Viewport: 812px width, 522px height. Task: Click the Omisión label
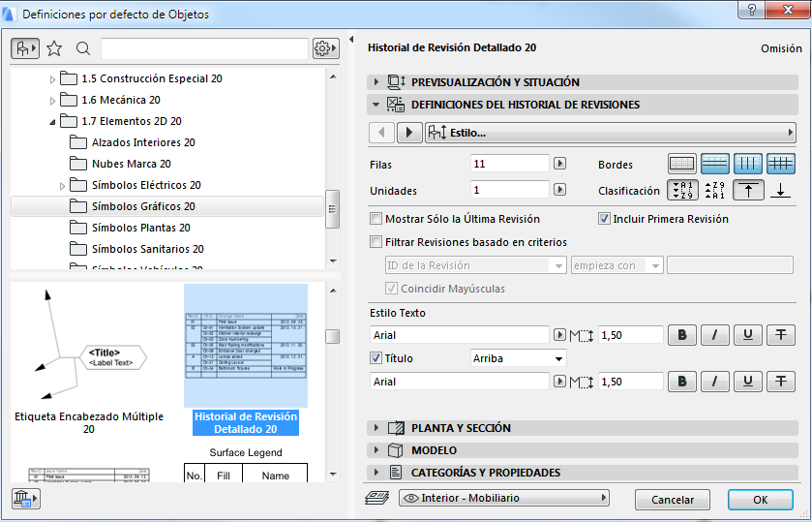pos(781,48)
